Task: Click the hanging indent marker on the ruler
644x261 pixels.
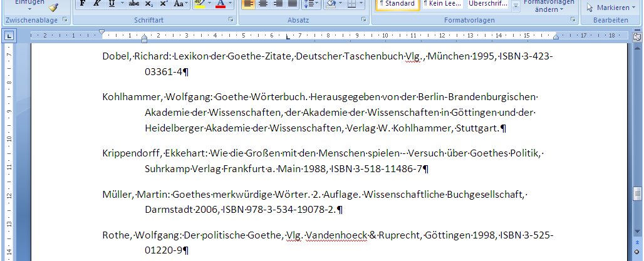Action: coord(145,38)
